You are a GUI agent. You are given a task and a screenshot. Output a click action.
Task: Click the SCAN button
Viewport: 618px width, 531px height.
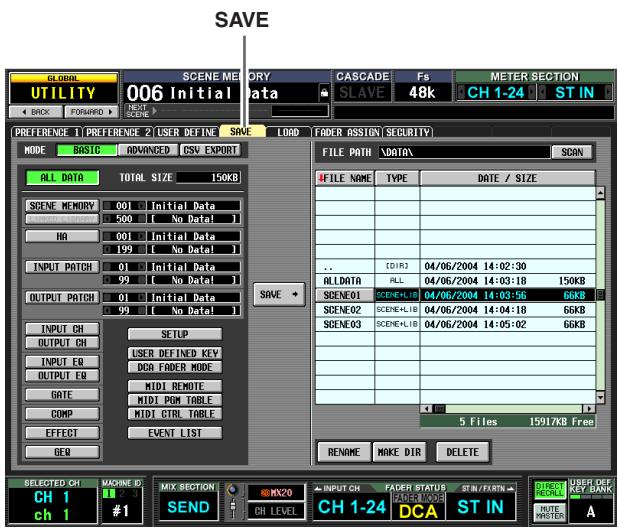[x=572, y=152]
